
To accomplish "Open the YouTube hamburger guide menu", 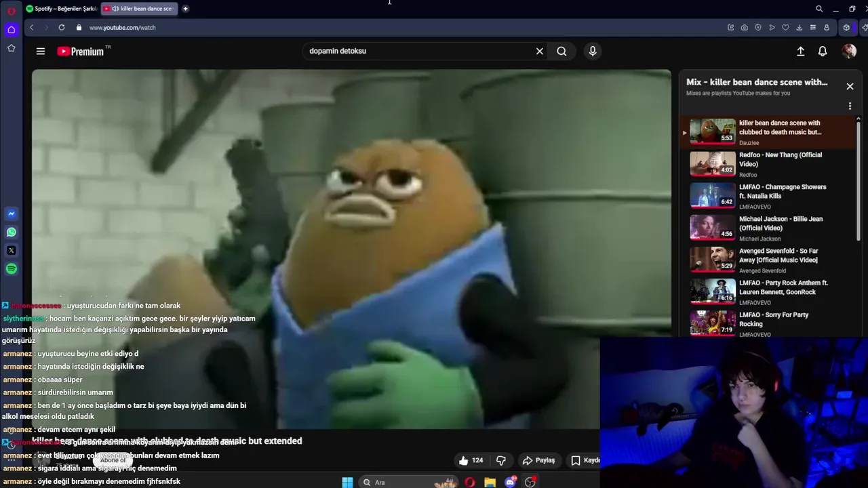I will 41,51.
